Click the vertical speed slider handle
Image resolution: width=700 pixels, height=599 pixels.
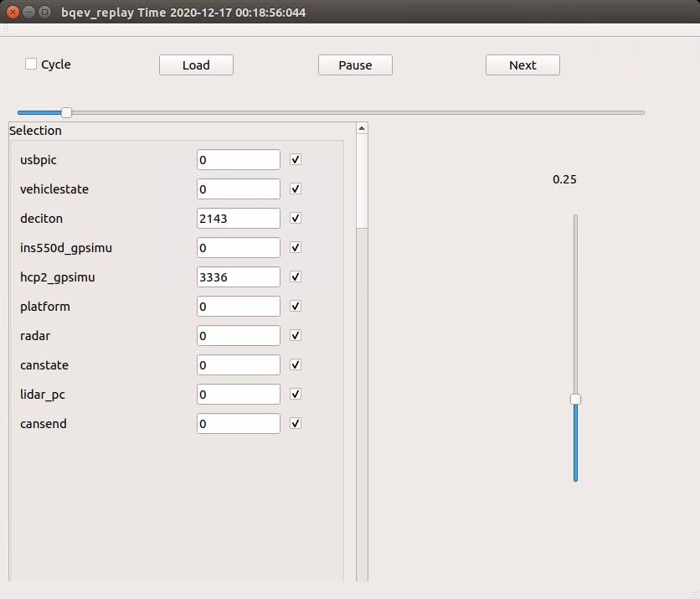coord(575,400)
